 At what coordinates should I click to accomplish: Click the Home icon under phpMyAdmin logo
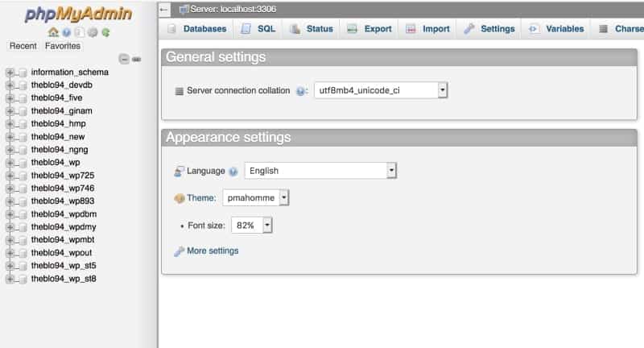(53, 32)
